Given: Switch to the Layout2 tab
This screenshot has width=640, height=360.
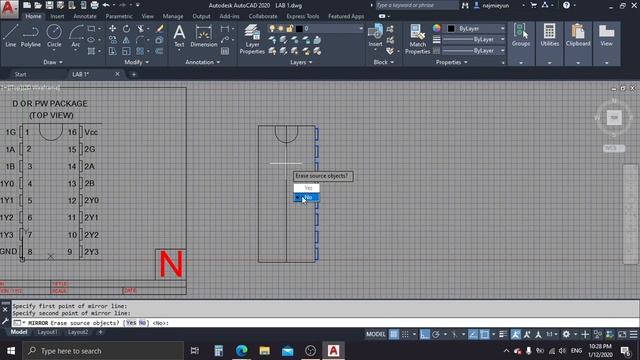Looking at the screenshot, I should coord(78,332).
